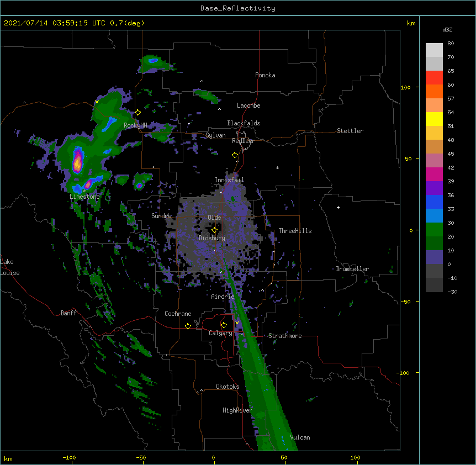This screenshot has height=465, width=476.
Task: Select the light gray 70-80 dBZ swatch
Action: [434, 50]
